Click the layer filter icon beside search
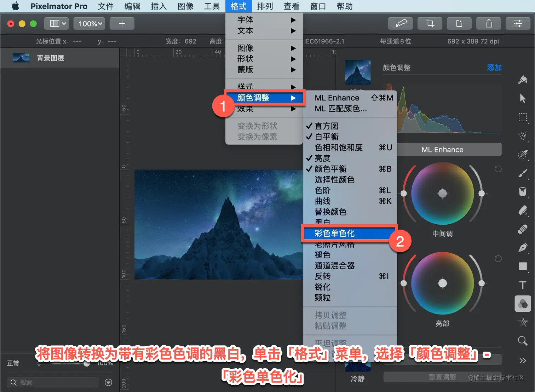The height and width of the screenshot is (392, 535). coord(109,382)
